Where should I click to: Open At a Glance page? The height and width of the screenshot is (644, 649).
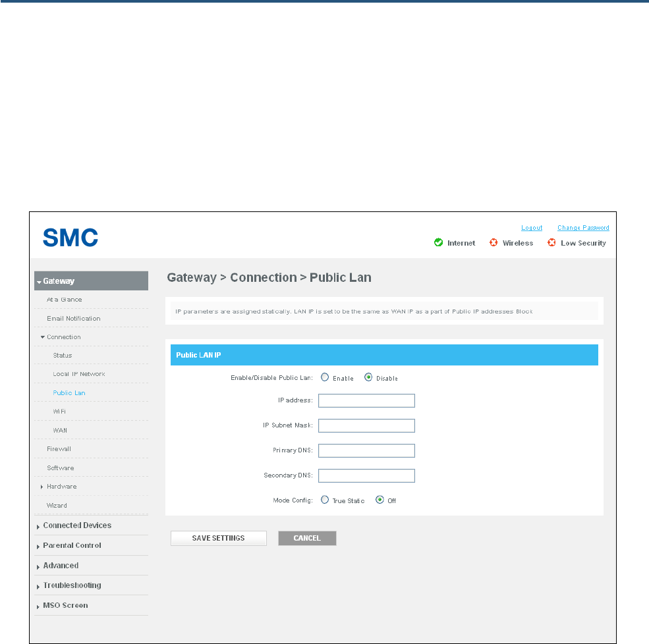pyautogui.click(x=64, y=300)
